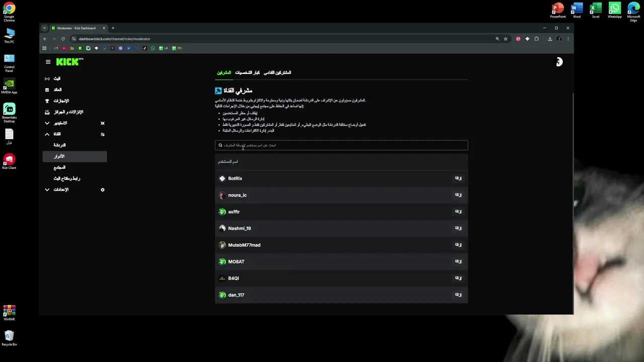Select الأدوار in the sidebar
644x362 pixels.
pos(75,156)
